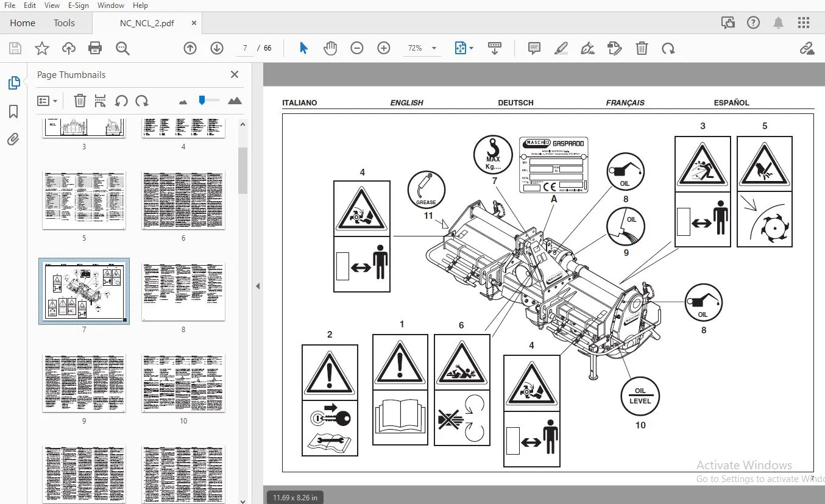This screenshot has width=825, height=504.
Task: Click the thumbnails panel scroll up arrow
Action: 243,124
